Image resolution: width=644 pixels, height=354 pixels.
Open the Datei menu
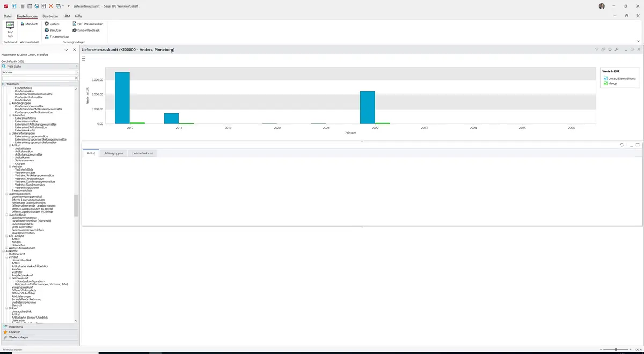point(8,16)
